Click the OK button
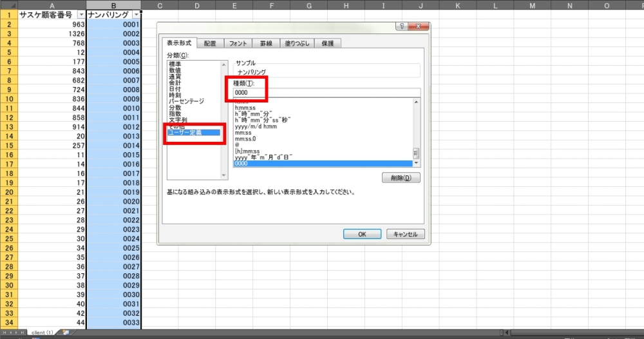This screenshot has width=644, height=339. pyautogui.click(x=361, y=234)
